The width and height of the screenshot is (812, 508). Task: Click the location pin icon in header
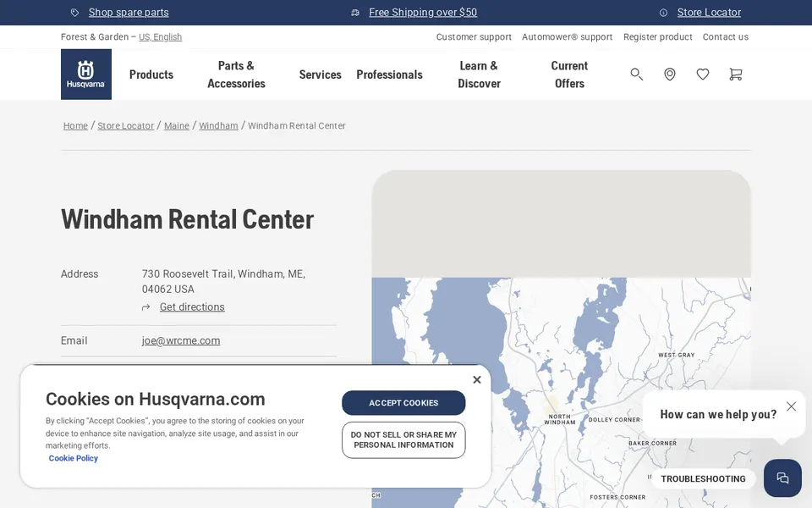(670, 75)
